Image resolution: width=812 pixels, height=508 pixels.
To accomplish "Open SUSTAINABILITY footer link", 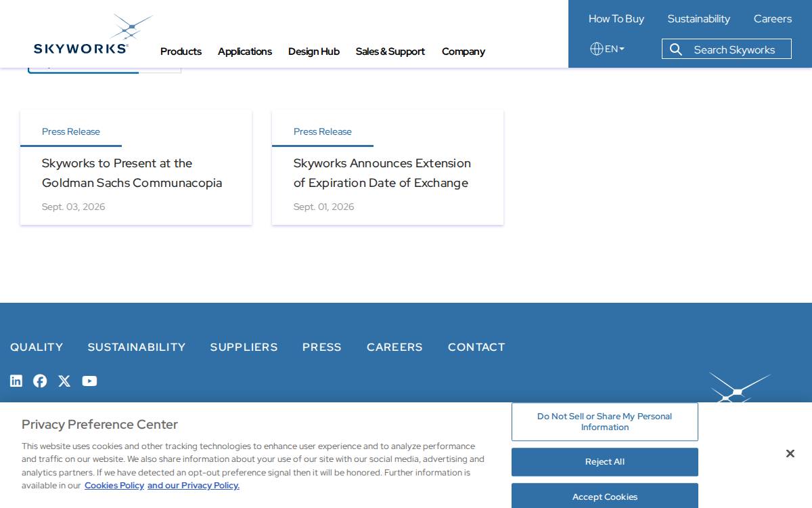I will pyautogui.click(x=137, y=347).
